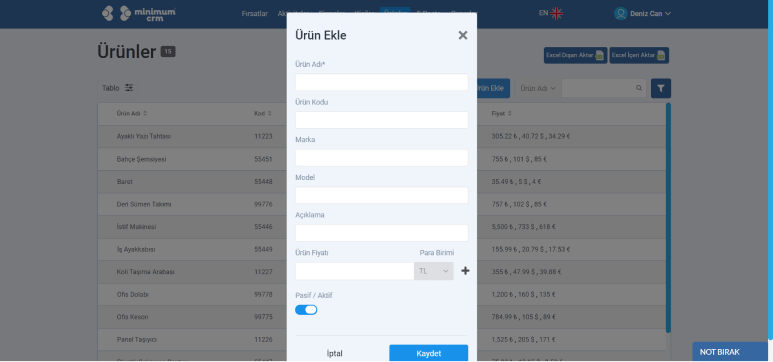Focus the Marka input field
This screenshot has width=773, height=362.
(382, 158)
